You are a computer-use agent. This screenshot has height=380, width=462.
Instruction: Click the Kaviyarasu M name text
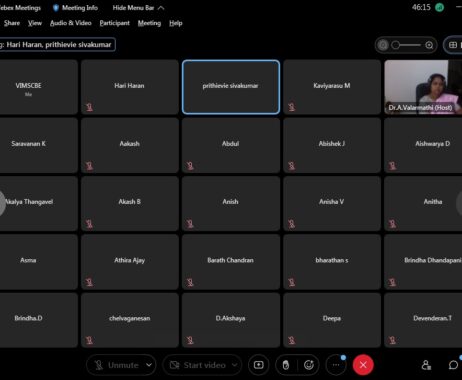pos(332,86)
